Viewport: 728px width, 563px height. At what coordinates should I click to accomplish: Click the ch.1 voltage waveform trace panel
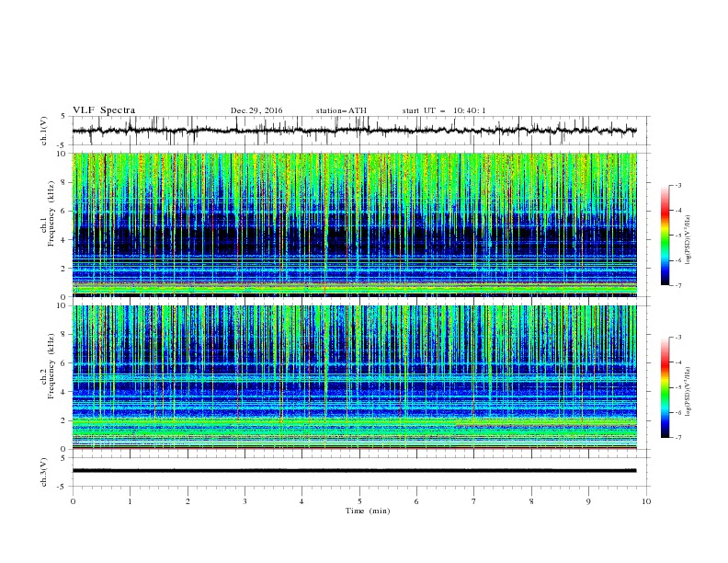360,131
